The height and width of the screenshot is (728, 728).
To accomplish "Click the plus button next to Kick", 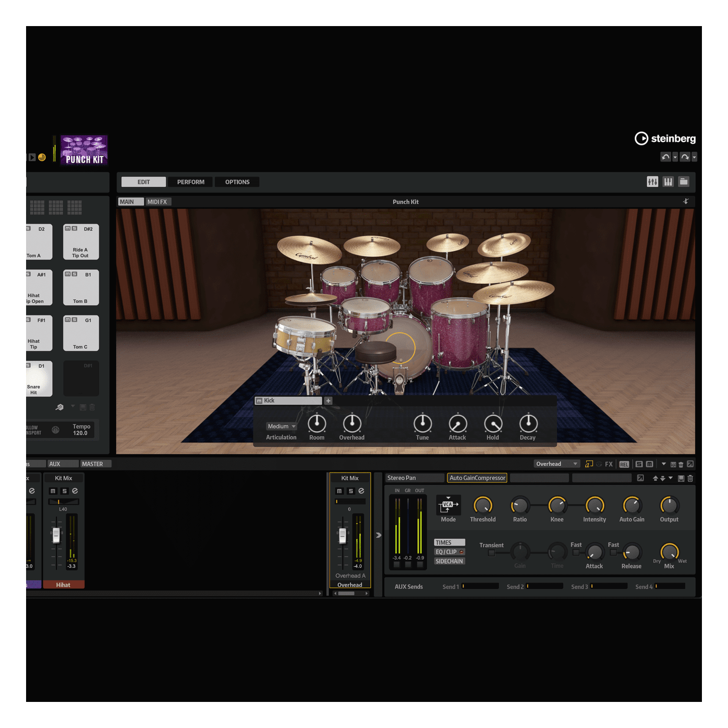I will (328, 401).
